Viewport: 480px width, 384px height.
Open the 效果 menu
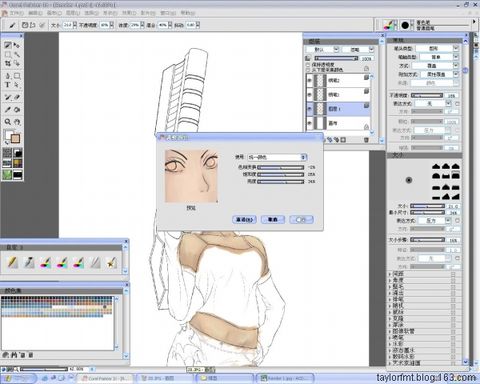pos(129,13)
